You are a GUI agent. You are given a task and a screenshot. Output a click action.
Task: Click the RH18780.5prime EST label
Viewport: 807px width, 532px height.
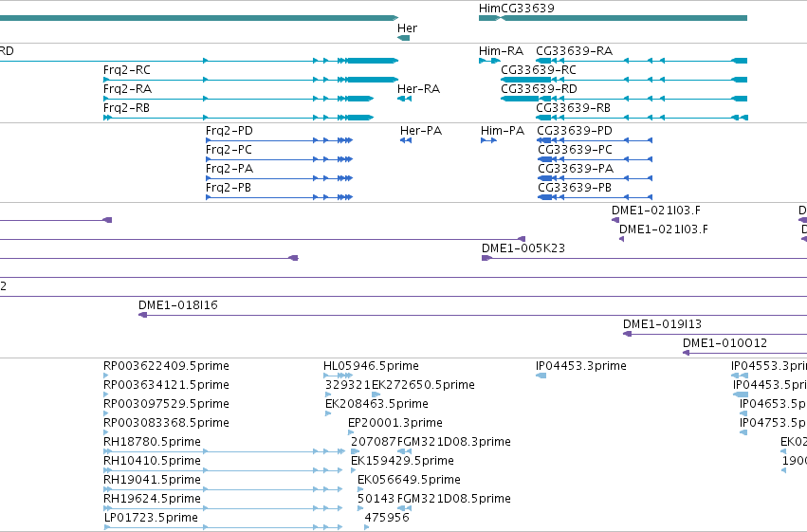pos(152,442)
